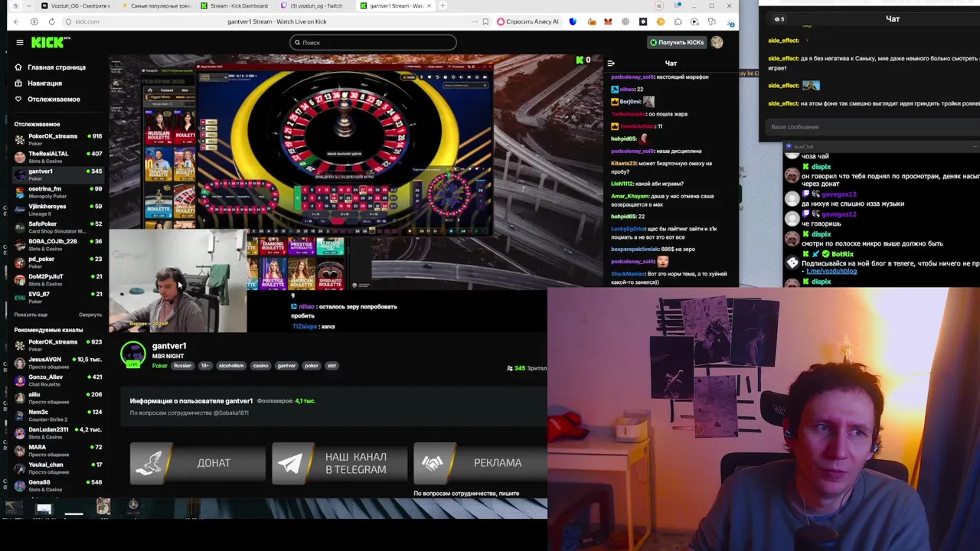
Task: Open DoM2PyJIuT channel in sidebar
Action: [x=58, y=280]
